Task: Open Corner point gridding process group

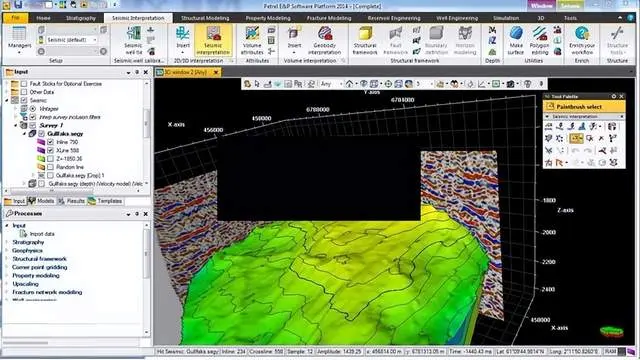Action: [x=40, y=267]
